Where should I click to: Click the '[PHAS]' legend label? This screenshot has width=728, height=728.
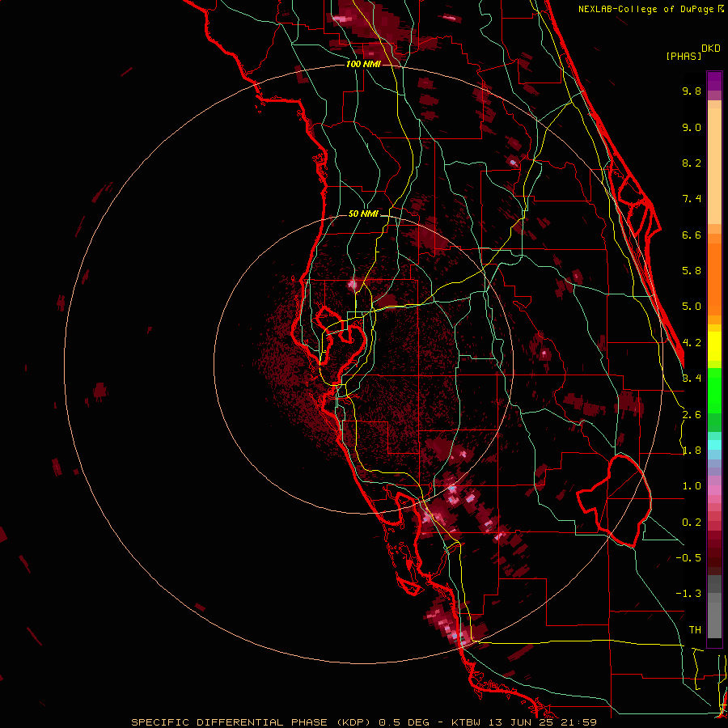(x=684, y=56)
